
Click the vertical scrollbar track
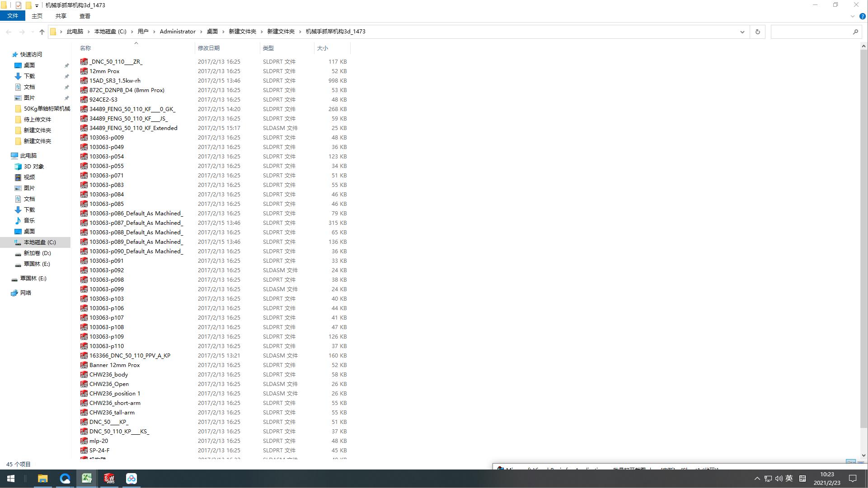coord(863,440)
